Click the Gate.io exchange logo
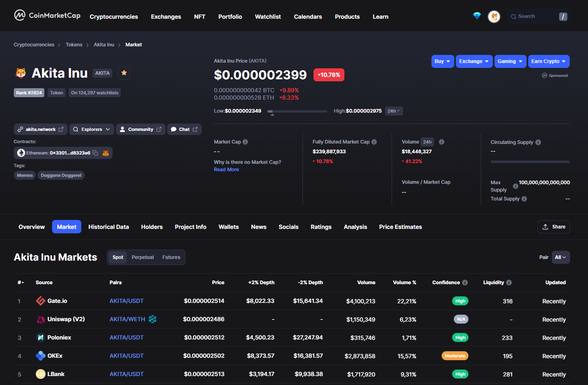The height and width of the screenshot is (385, 588). tap(41, 301)
